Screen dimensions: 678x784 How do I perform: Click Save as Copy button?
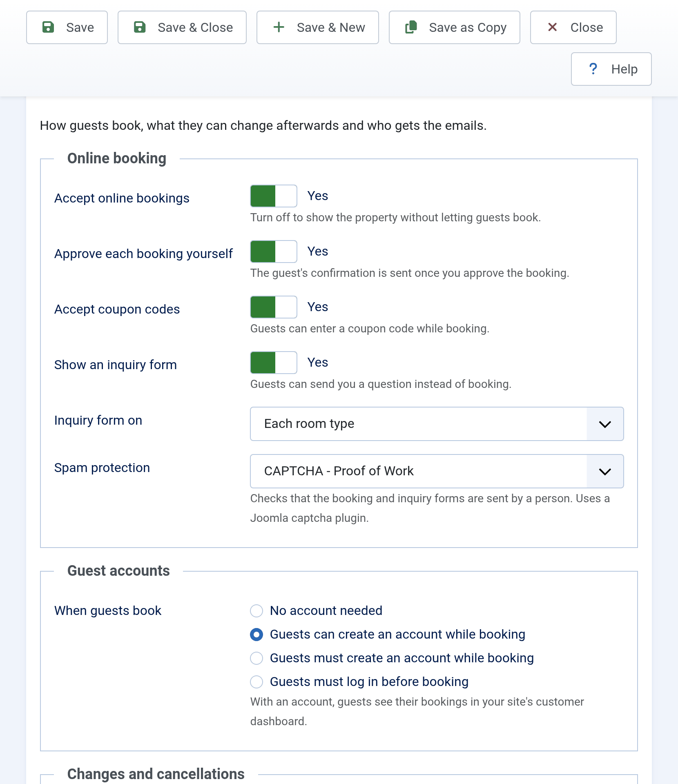tap(455, 27)
